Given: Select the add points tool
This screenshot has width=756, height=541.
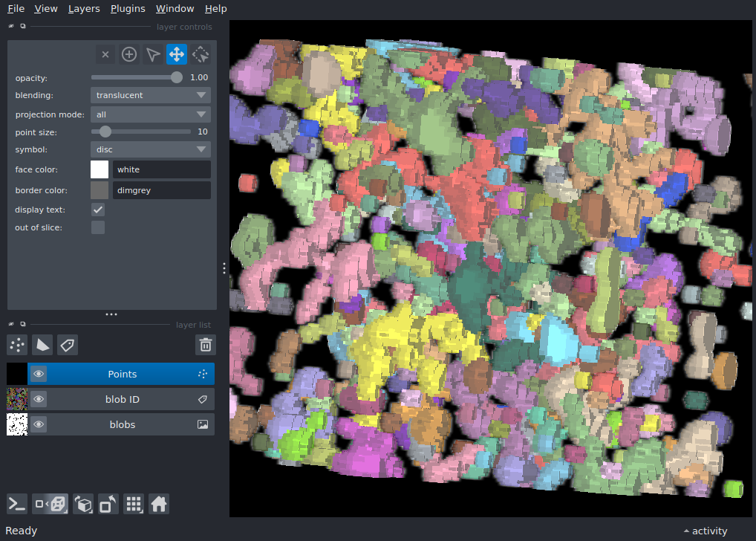Looking at the screenshot, I should click(x=129, y=54).
